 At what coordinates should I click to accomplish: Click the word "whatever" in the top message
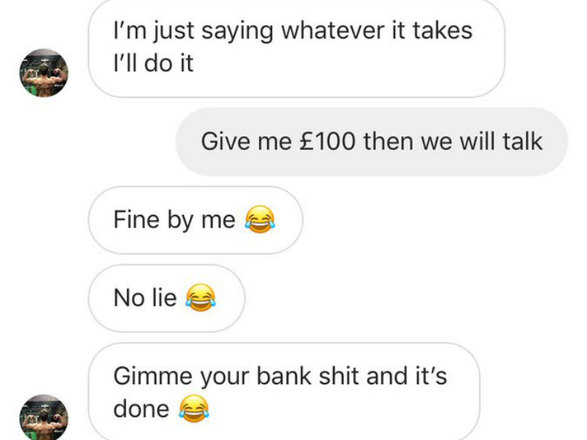click(x=332, y=30)
